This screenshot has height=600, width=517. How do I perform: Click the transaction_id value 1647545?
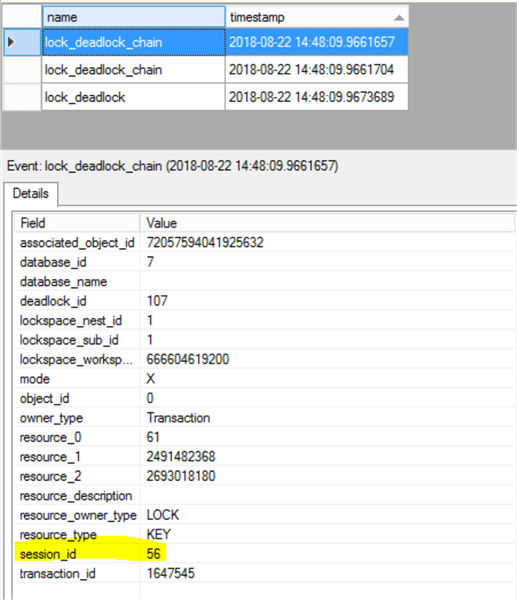171,573
